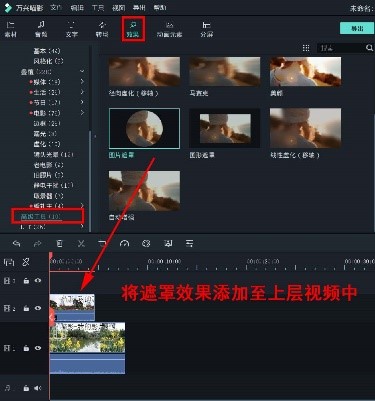Toggle the lock on video track 1
This screenshot has height=401, width=375.
coord(26,348)
